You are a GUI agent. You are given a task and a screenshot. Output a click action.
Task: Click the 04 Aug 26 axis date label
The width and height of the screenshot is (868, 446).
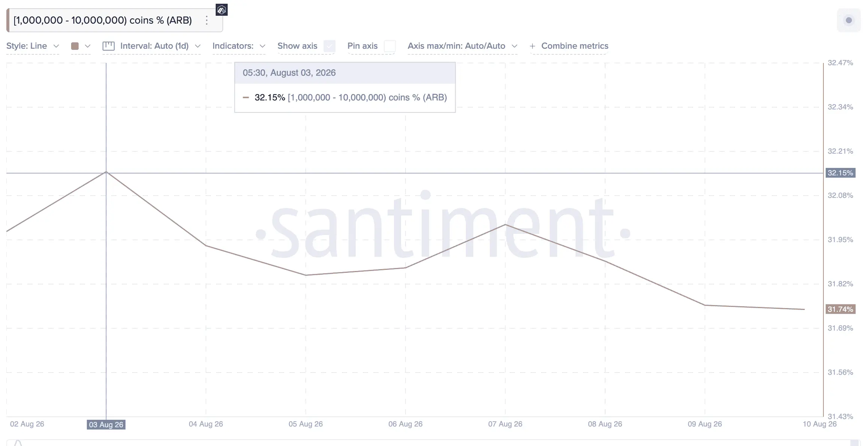(x=206, y=424)
